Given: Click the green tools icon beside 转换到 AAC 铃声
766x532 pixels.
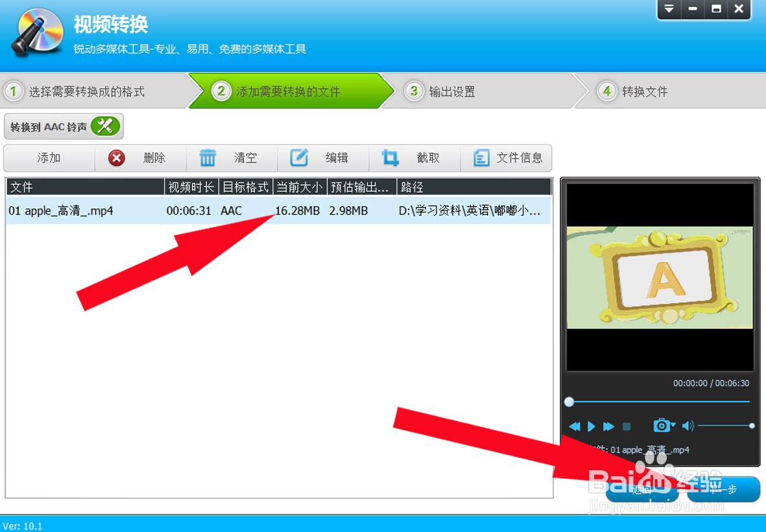Looking at the screenshot, I should [x=105, y=127].
